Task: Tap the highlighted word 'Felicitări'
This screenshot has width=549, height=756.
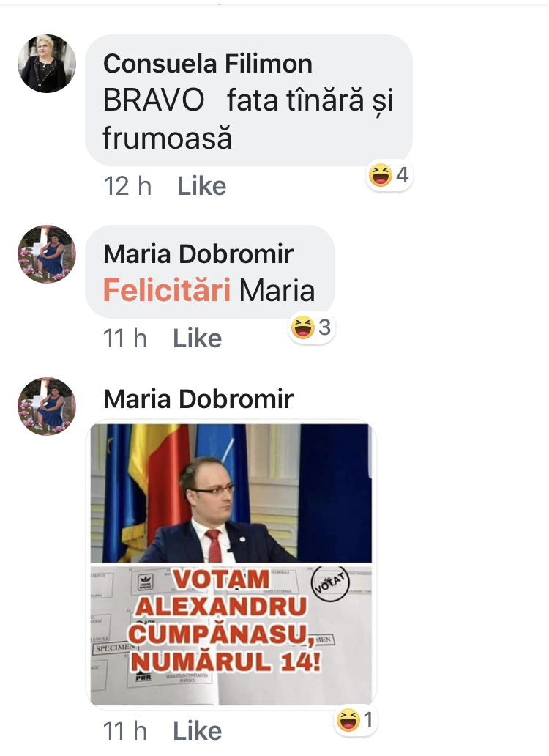Action: pos(167,290)
